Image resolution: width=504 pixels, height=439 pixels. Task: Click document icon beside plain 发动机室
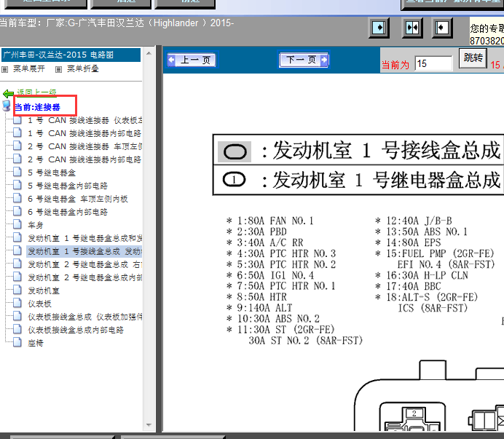coord(17,290)
